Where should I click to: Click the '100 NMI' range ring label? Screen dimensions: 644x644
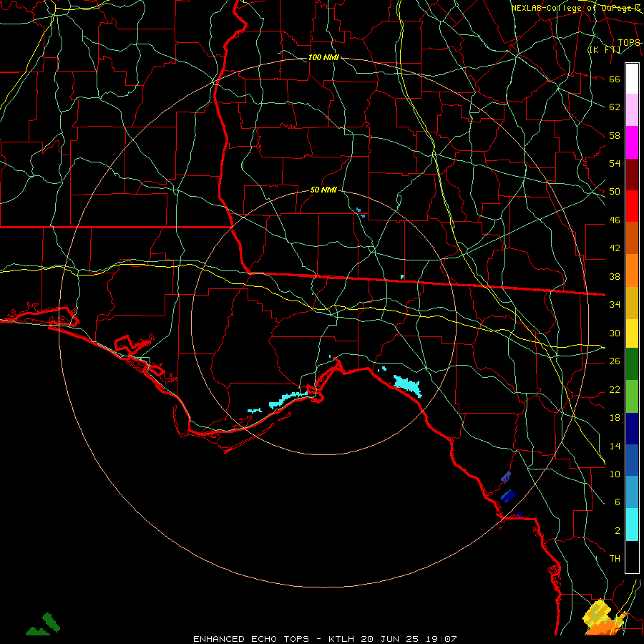click(323, 57)
